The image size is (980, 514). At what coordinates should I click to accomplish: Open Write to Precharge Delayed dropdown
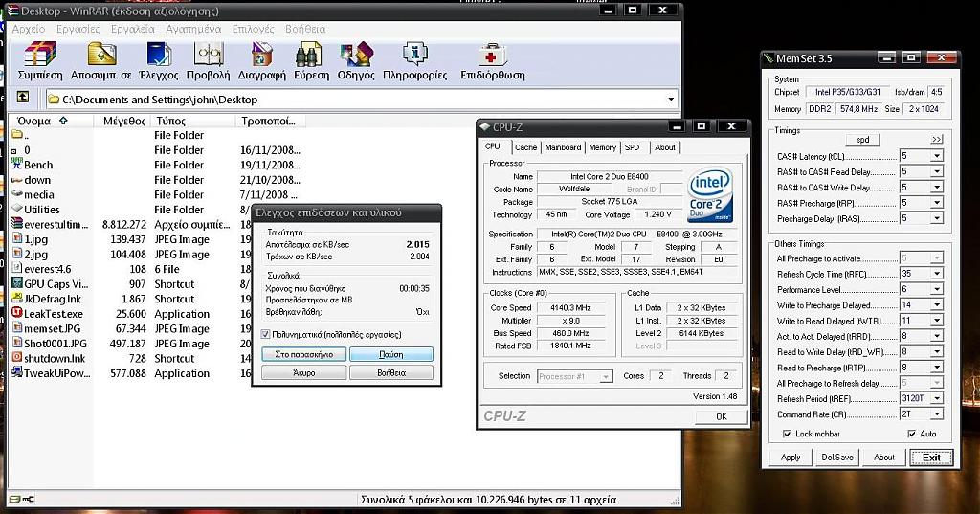click(936, 304)
